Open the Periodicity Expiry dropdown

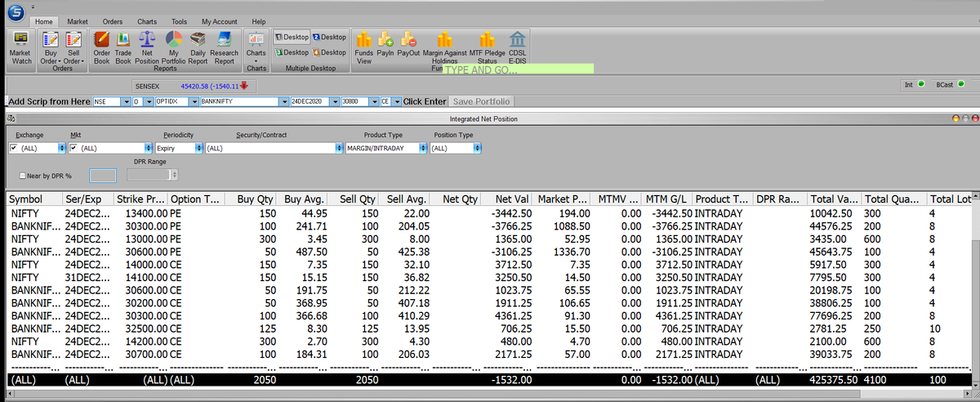199,148
